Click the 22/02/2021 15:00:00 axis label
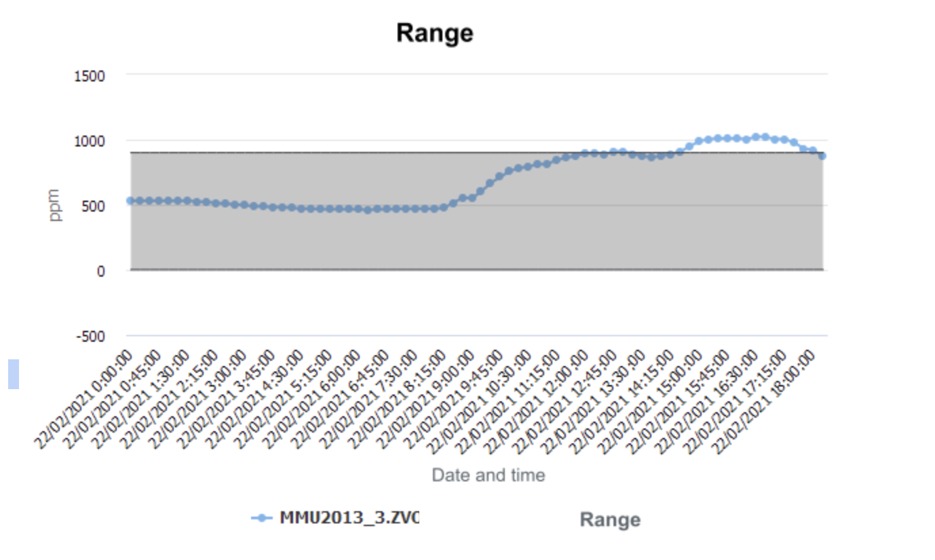 651,402
